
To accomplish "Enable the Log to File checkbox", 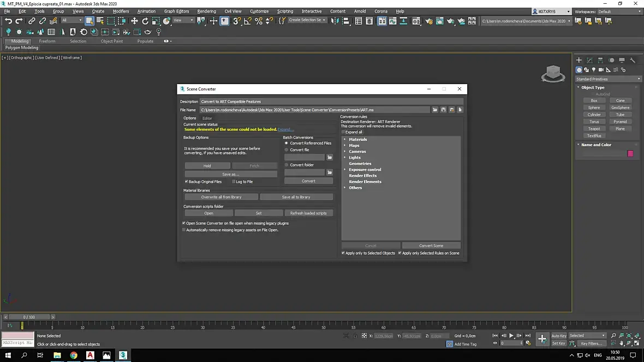I will (234, 182).
